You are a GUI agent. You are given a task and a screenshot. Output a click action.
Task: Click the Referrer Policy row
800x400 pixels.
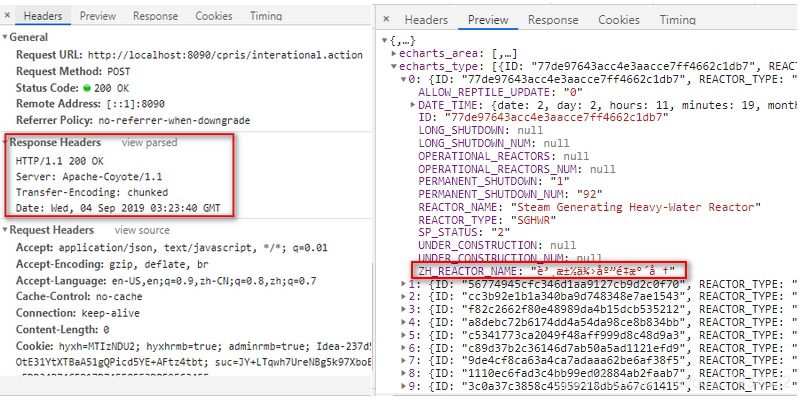point(133,120)
